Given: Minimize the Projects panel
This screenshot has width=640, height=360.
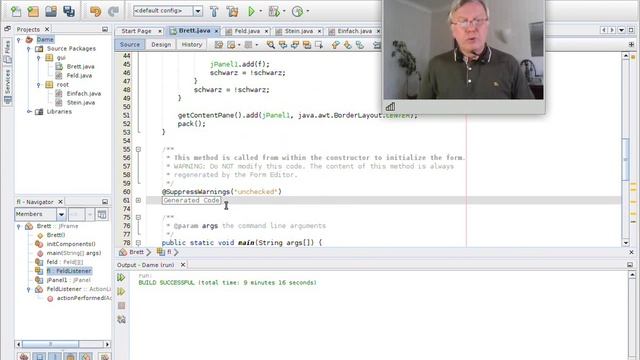Looking at the screenshot, I should tap(105, 29).
